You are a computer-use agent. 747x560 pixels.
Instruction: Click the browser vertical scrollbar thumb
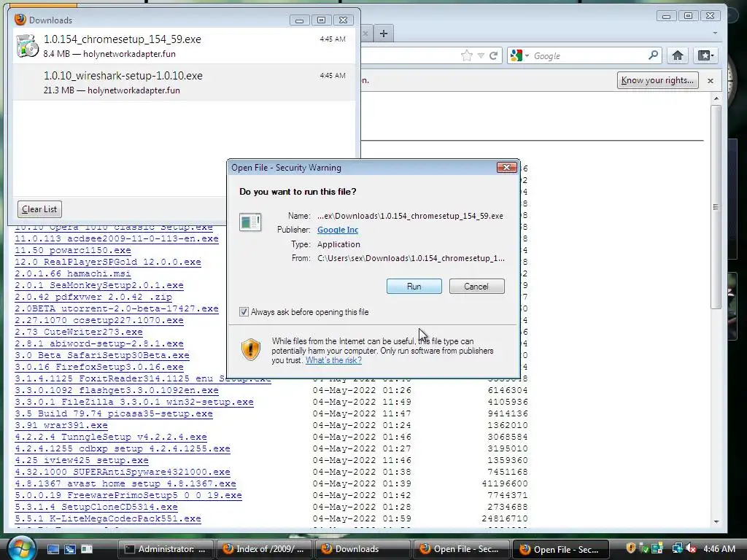point(716,206)
